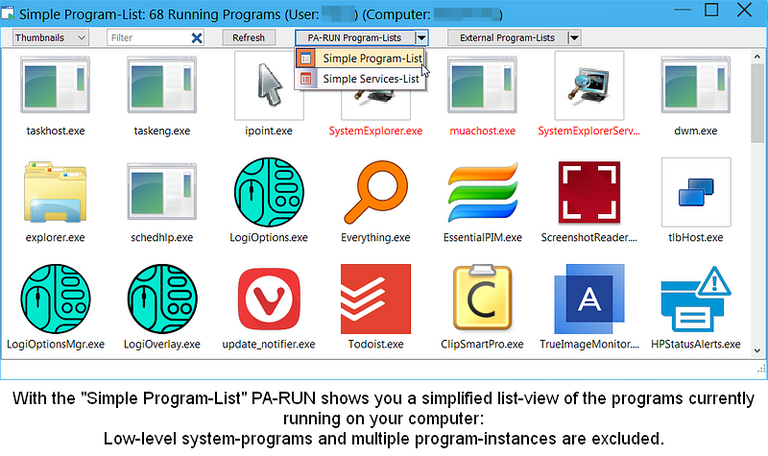Clear the filter with the blue X
Viewport: 768px width, 456px height.
click(x=197, y=38)
